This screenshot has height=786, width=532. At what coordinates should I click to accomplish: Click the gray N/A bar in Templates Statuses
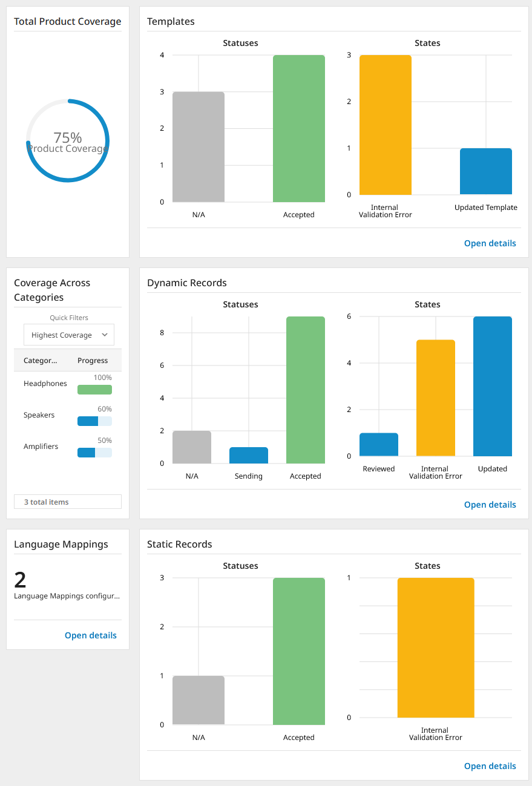(x=199, y=147)
